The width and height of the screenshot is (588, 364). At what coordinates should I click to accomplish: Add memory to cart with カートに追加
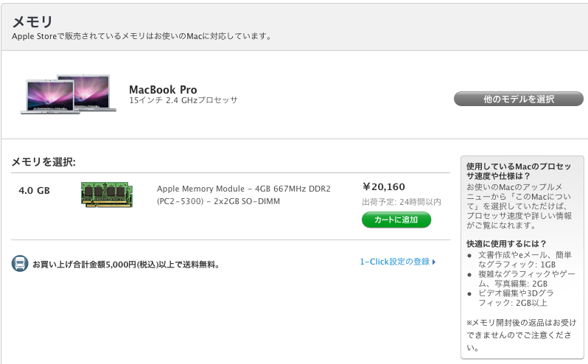click(x=396, y=220)
